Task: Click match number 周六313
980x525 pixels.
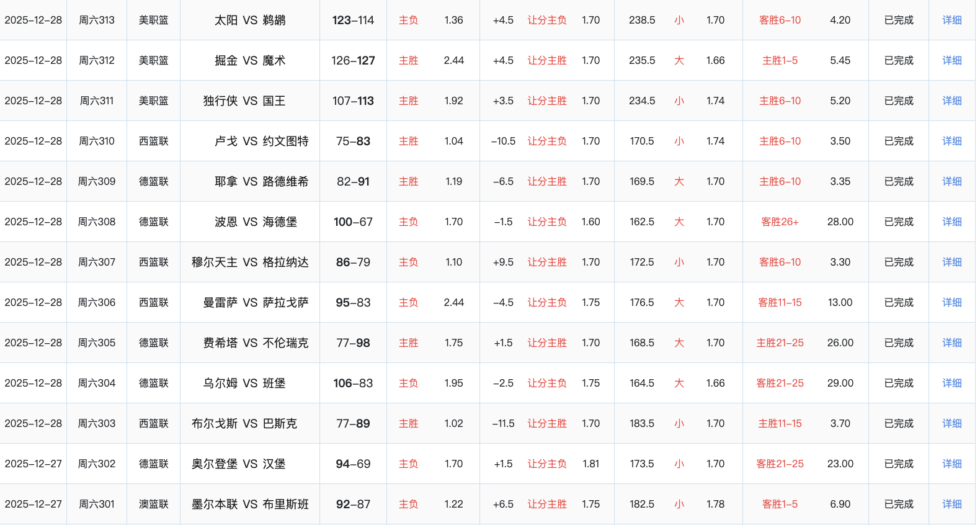Action: click(x=97, y=20)
